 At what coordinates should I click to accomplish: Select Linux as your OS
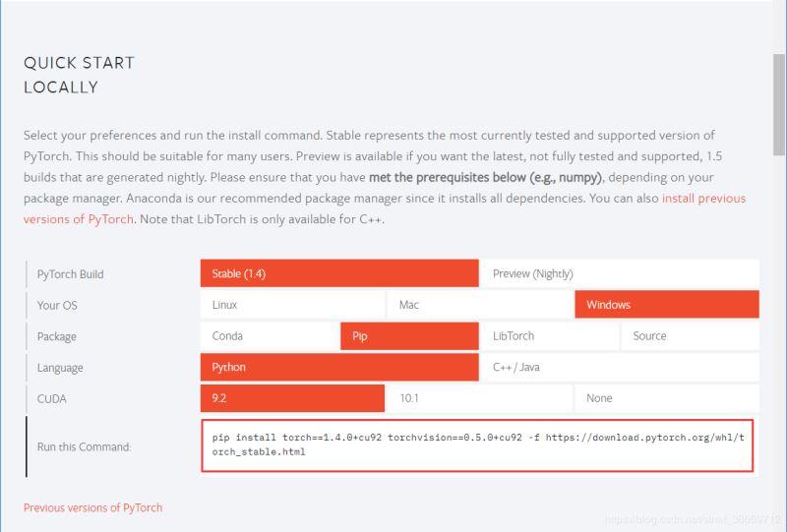292,305
